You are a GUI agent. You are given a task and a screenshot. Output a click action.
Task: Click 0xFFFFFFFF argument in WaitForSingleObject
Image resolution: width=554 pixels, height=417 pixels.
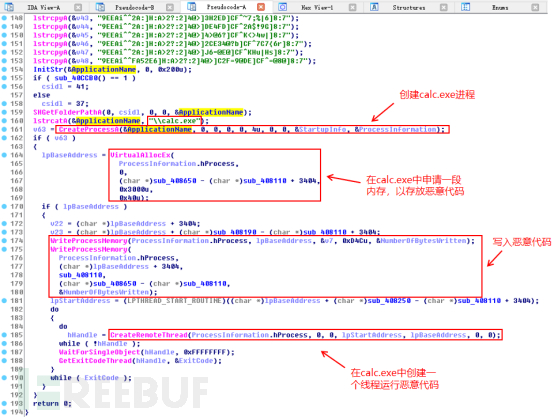tap(205, 352)
